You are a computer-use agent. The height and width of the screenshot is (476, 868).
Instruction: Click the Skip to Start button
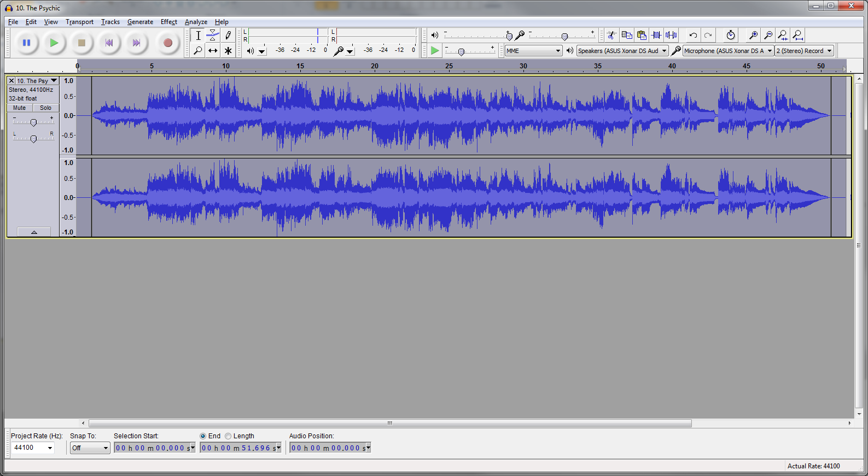109,43
